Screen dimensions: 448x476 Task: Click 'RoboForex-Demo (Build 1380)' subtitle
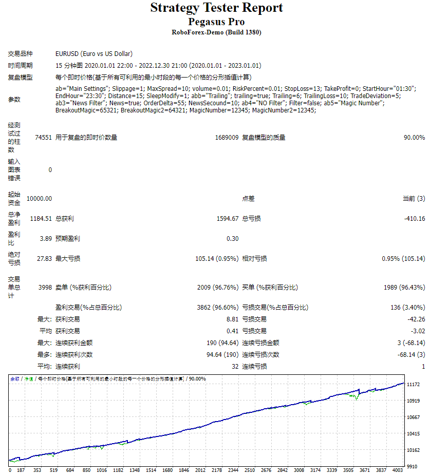point(216,32)
